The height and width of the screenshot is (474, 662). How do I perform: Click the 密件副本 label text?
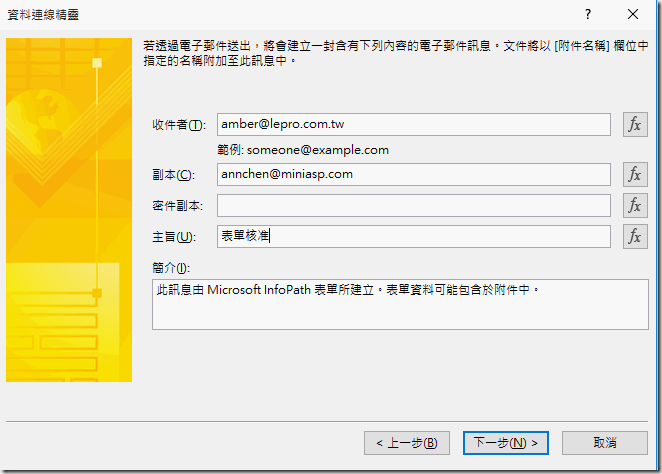tap(178, 206)
